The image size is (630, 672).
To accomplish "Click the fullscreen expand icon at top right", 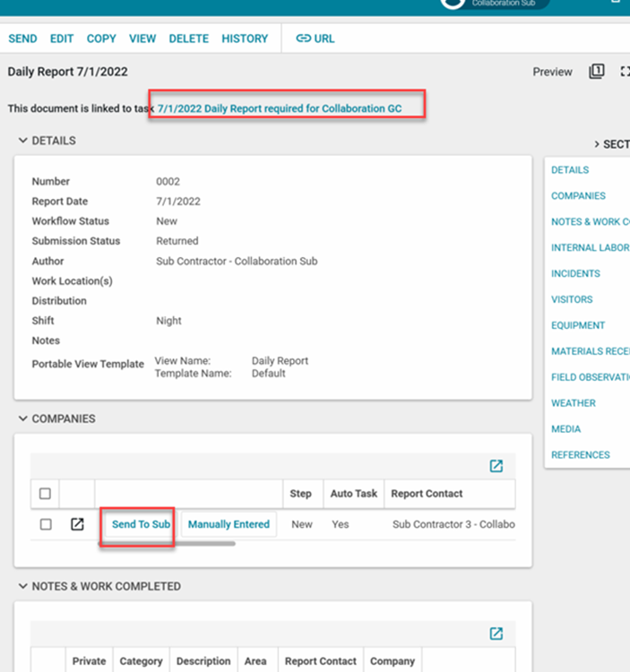I will [x=625, y=72].
